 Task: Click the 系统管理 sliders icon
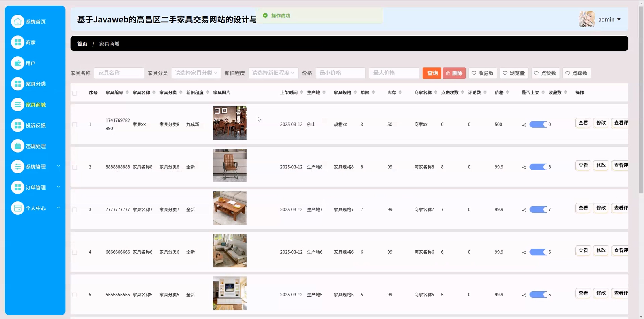[x=18, y=166]
